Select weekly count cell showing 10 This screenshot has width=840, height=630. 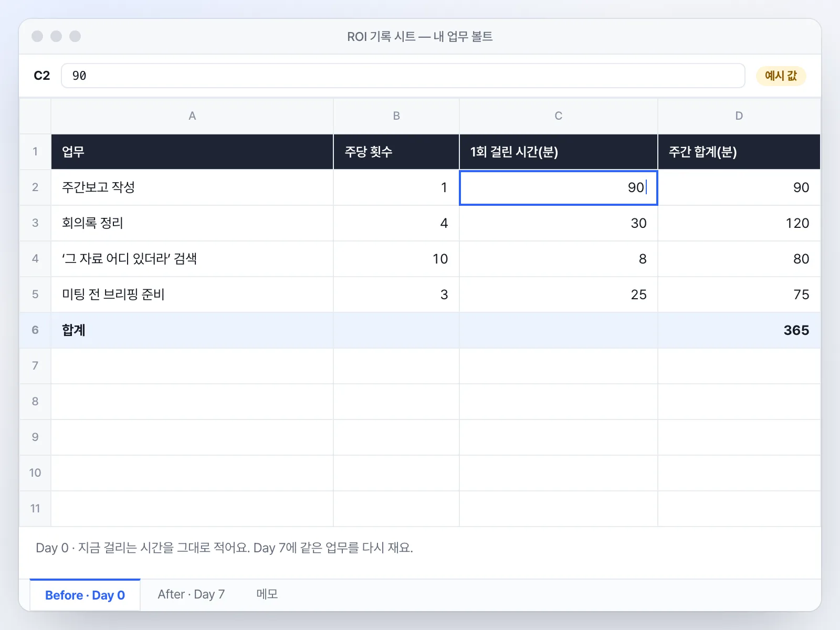(x=396, y=259)
